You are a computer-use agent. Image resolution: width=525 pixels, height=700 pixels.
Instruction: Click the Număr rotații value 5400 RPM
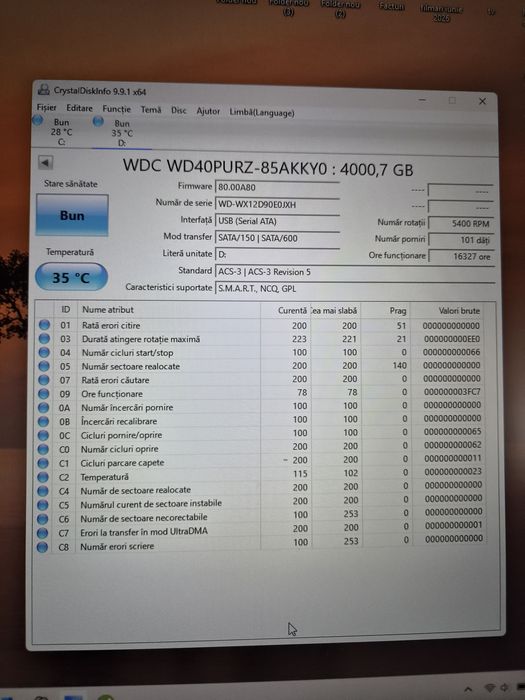coord(461,223)
